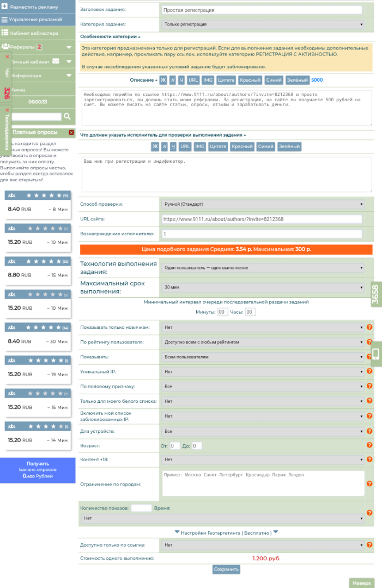Click envelope icon beside Личный кабинет

click(x=56, y=62)
